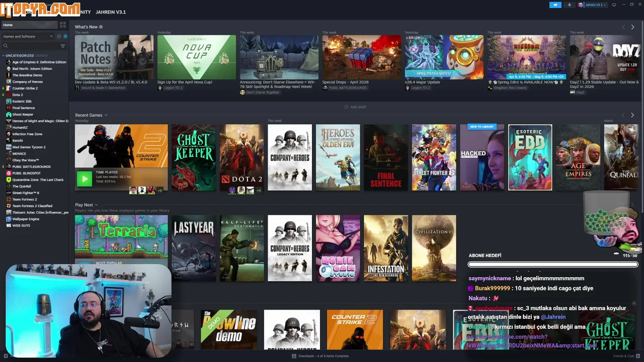644x362 pixels.
Task: Click the Jahrein v3.1 profile avatar
Action: pyautogui.click(x=581, y=5)
